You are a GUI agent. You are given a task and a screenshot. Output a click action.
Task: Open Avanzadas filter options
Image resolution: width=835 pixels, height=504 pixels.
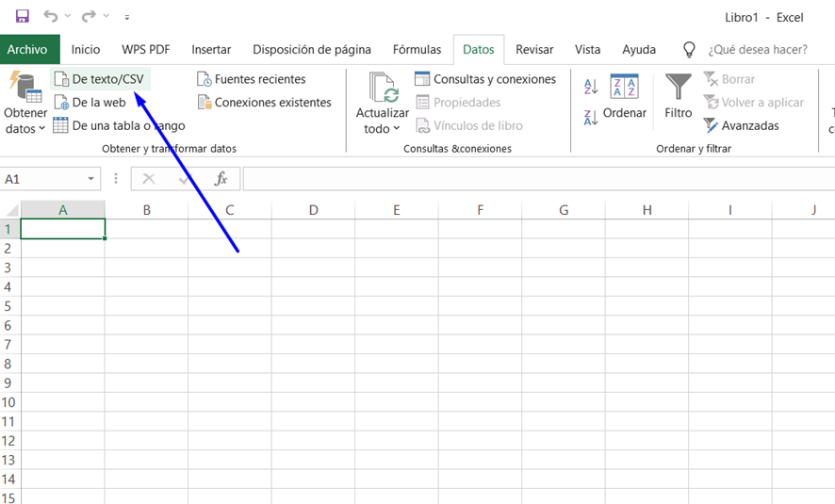pyautogui.click(x=742, y=125)
